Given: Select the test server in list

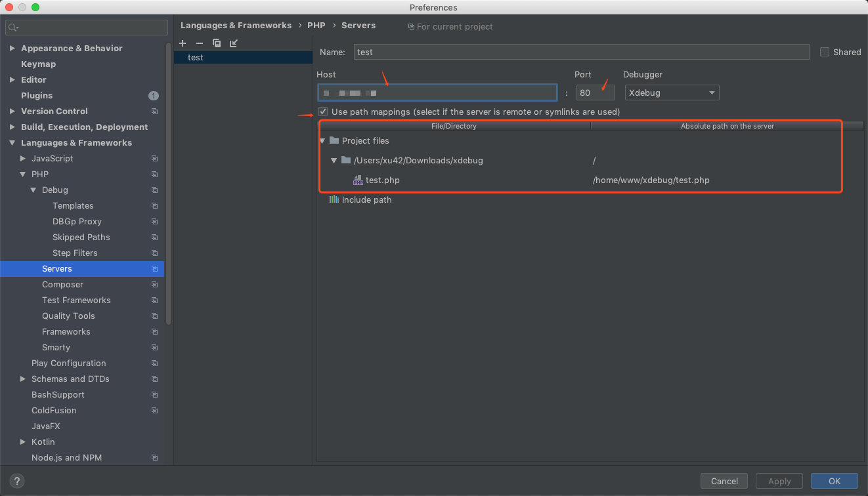Looking at the screenshot, I should [243, 58].
